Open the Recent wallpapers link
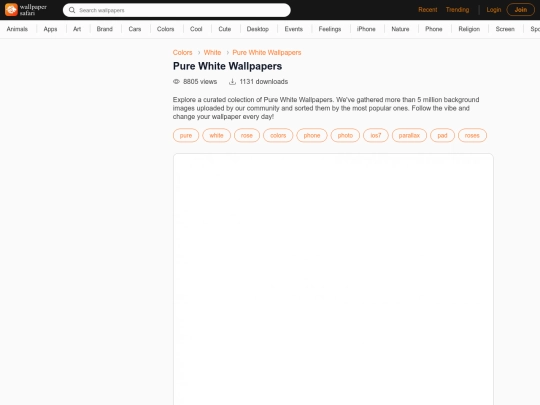Screen dimensions: 540x405 [x=428, y=10]
